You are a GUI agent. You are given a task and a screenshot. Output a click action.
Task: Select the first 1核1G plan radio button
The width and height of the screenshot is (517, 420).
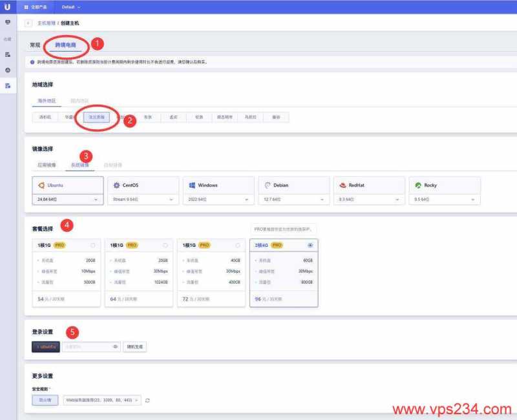click(x=92, y=245)
